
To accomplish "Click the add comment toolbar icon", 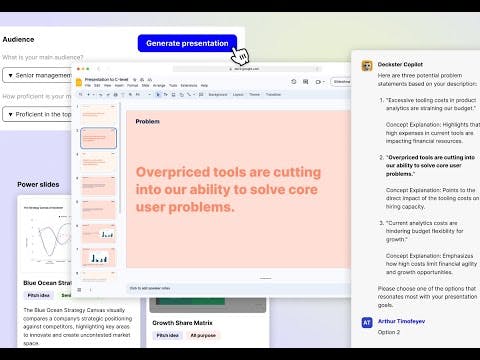I will click(x=201, y=95).
